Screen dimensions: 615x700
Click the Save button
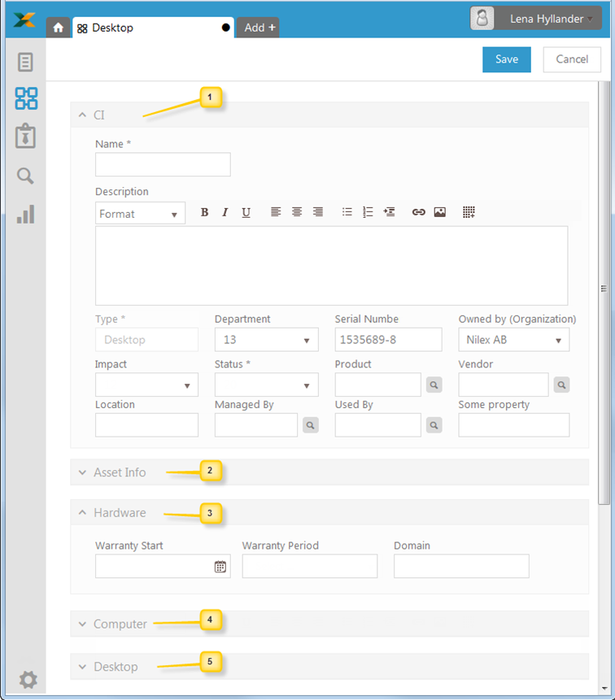click(506, 59)
